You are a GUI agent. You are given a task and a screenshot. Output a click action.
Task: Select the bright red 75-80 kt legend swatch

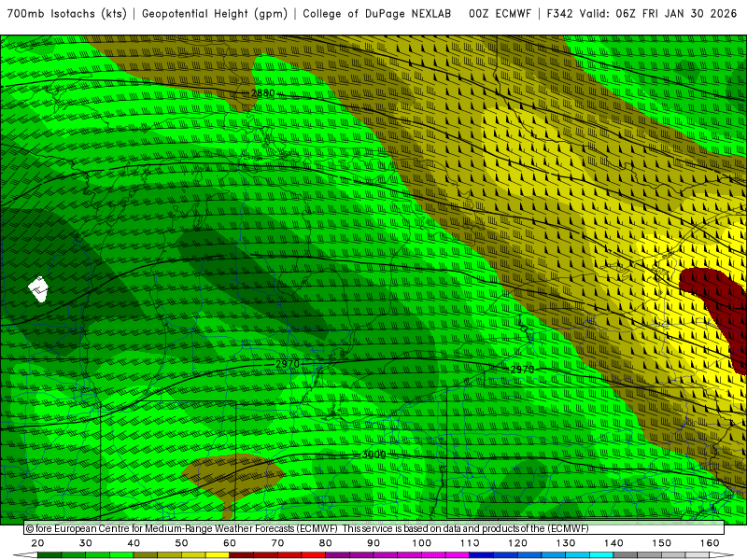pos(314,555)
